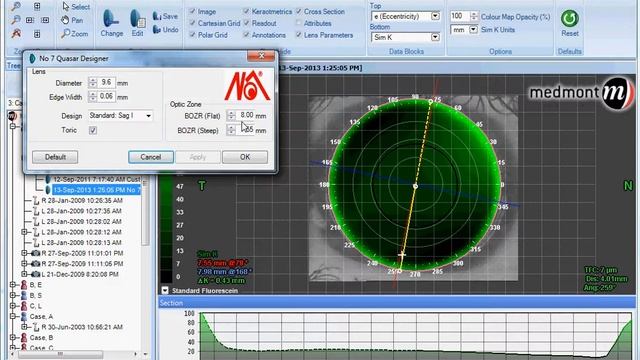
Task: Click the patient icon for B, S
Action: tap(24, 296)
